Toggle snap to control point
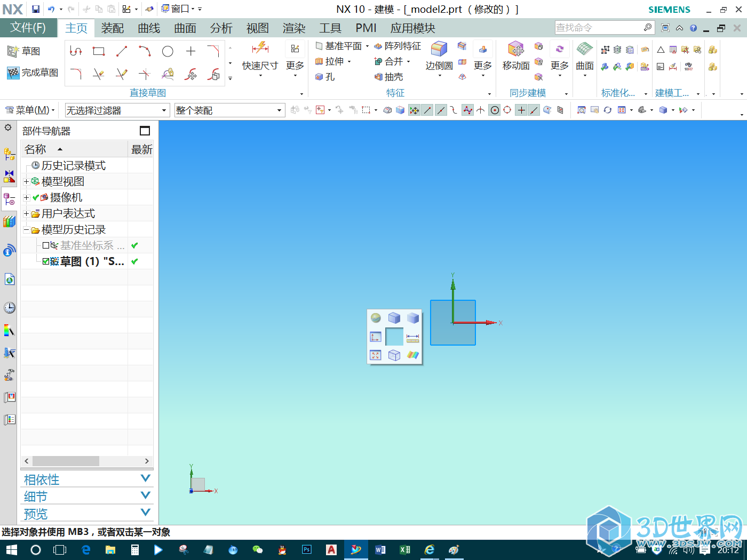This screenshot has width=747, height=560. [454, 110]
